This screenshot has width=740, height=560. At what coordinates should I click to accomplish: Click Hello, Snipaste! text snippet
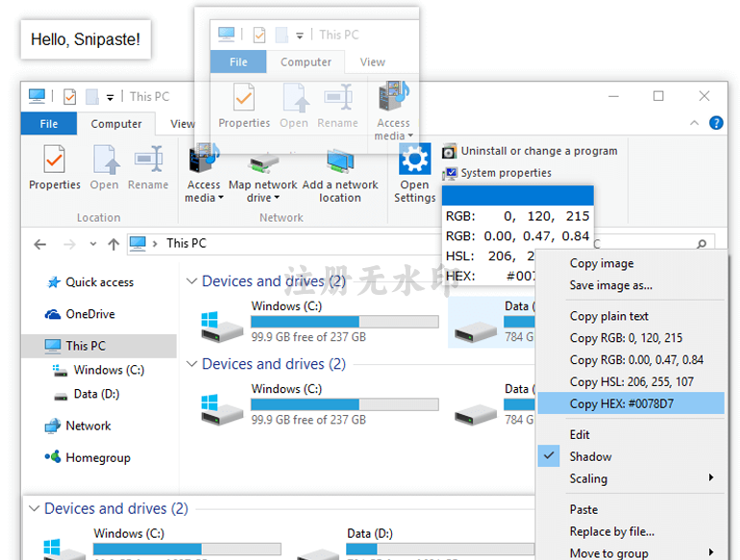click(x=86, y=39)
